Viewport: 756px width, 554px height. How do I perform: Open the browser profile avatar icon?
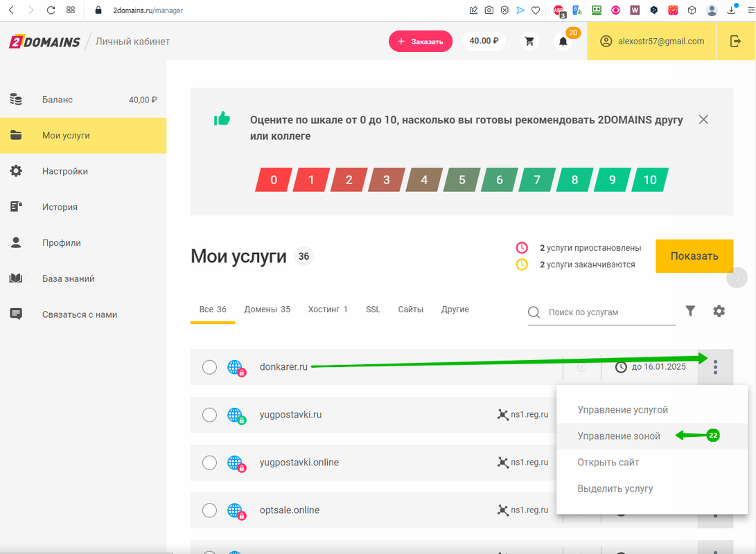click(712, 10)
